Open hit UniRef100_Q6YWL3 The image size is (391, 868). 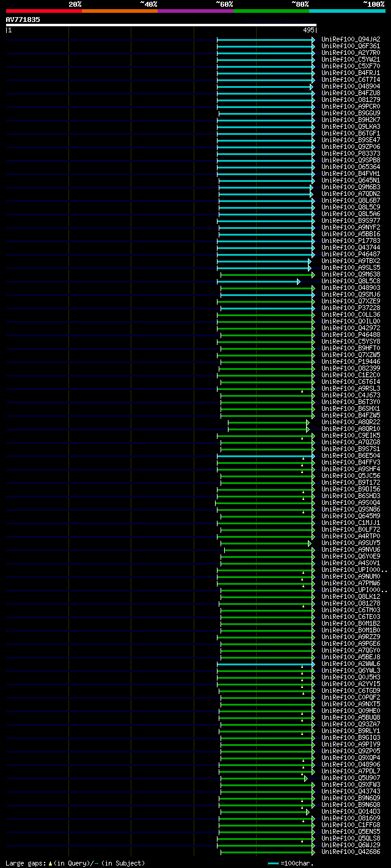click(x=351, y=671)
